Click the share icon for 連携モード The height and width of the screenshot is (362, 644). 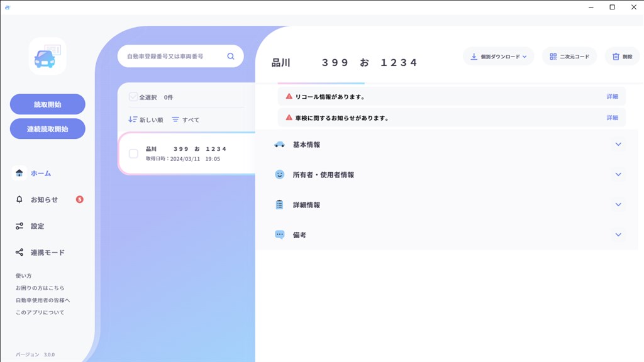19,253
